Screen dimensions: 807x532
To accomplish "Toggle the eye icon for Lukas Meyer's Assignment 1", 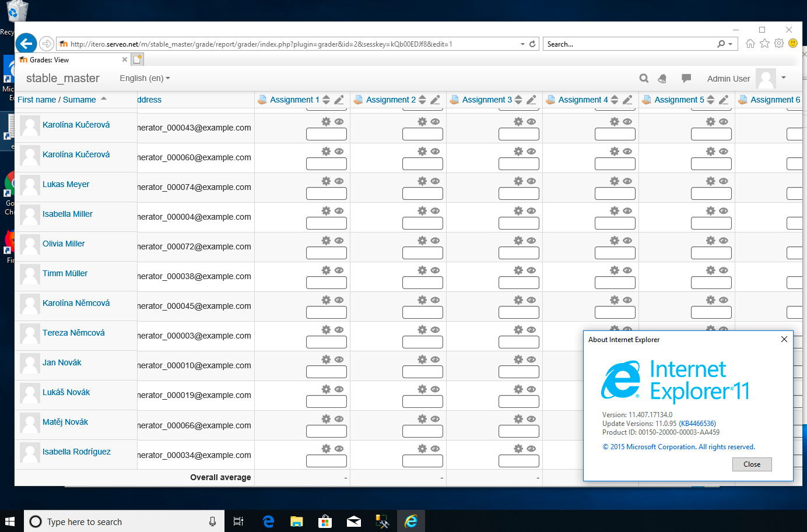I will [339, 181].
